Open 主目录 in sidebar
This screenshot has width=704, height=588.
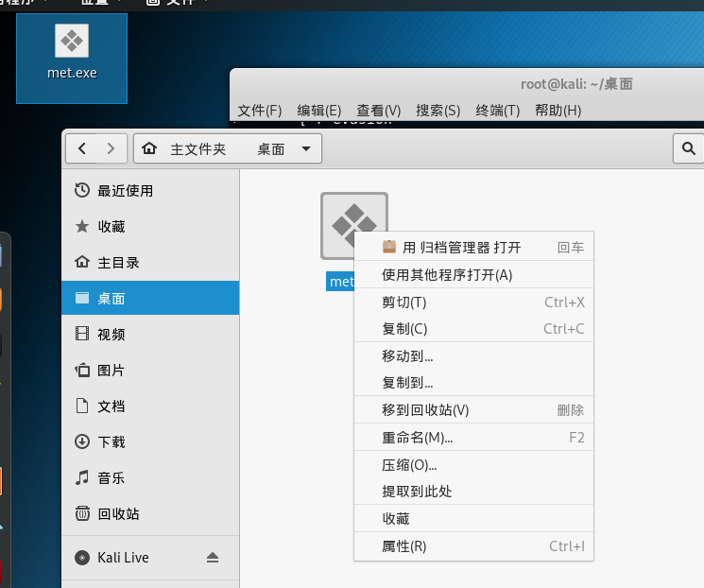pyautogui.click(x=150, y=263)
